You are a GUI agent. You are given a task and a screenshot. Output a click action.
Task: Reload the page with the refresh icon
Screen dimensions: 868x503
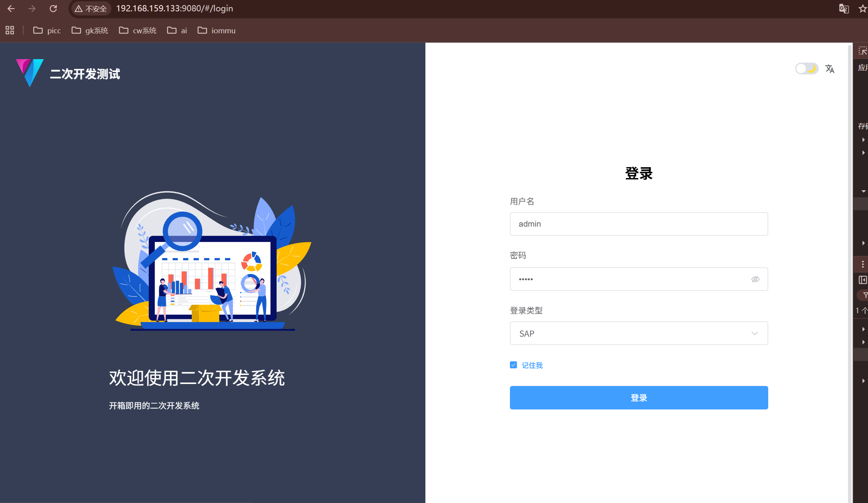[x=53, y=9]
